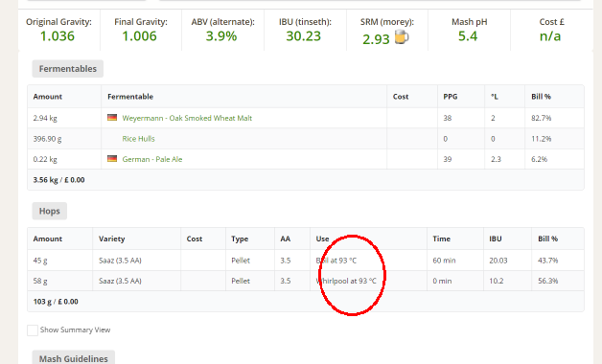Open the Weyermann - Oak Smoked Wheat Malt link
This screenshot has width=602, height=364.
[187, 118]
